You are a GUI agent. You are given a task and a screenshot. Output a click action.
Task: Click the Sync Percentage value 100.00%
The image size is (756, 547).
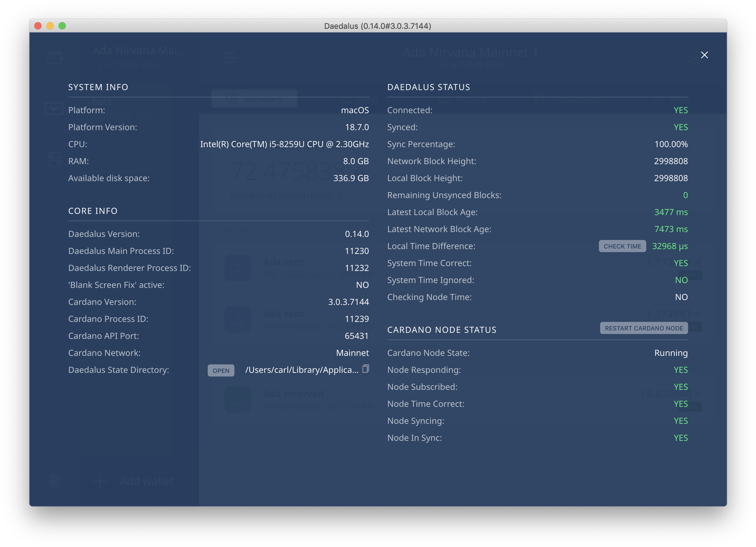point(671,144)
